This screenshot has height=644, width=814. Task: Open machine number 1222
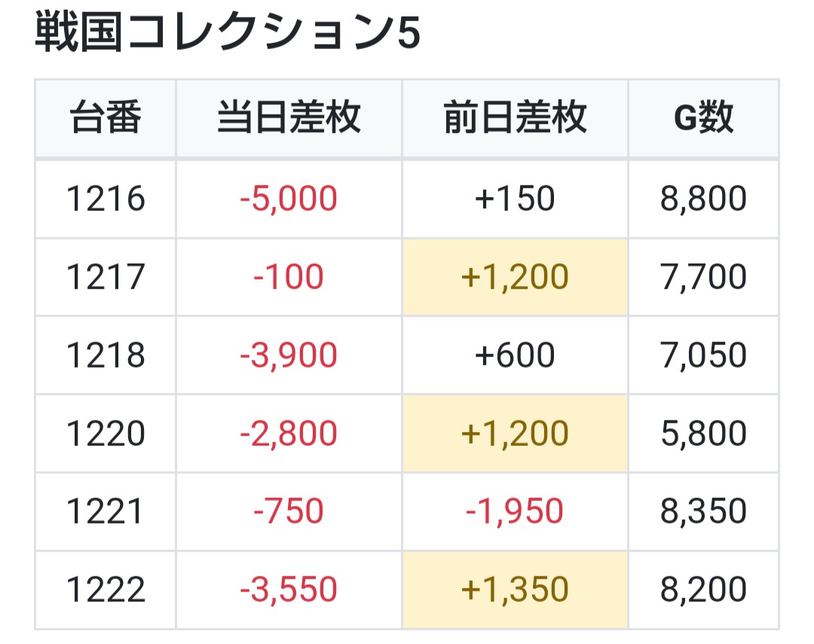point(106,590)
